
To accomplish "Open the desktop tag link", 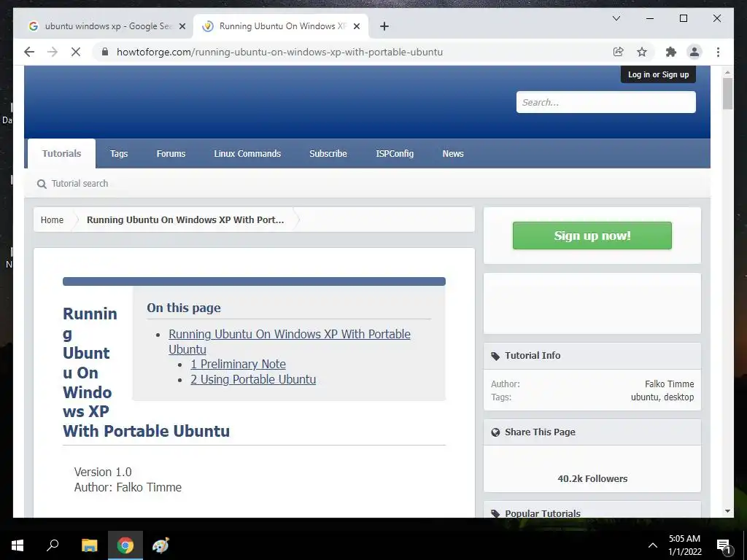I will 678,397.
